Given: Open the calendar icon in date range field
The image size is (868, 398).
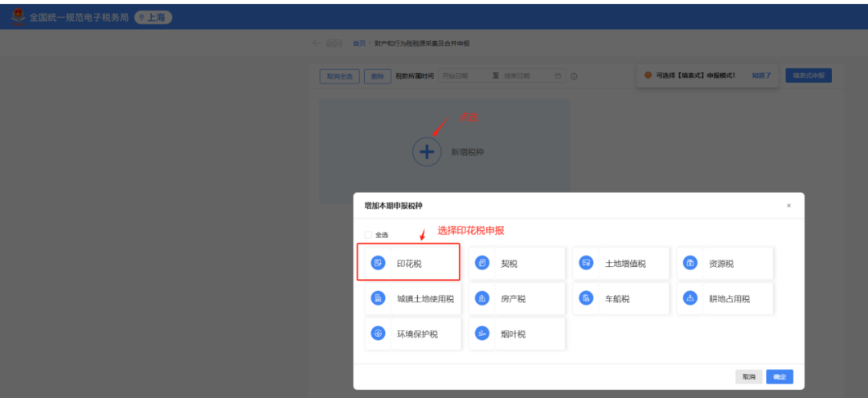Looking at the screenshot, I should (558, 76).
